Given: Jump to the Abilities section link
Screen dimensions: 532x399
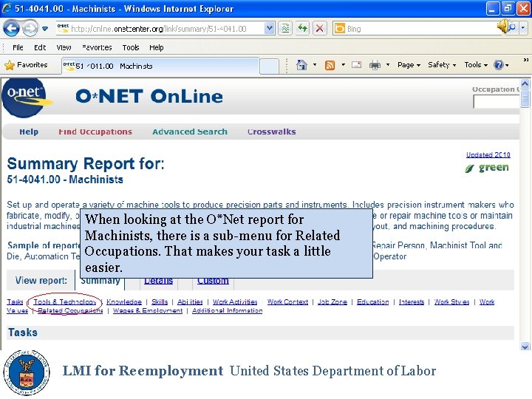Looking at the screenshot, I should (x=190, y=301).
